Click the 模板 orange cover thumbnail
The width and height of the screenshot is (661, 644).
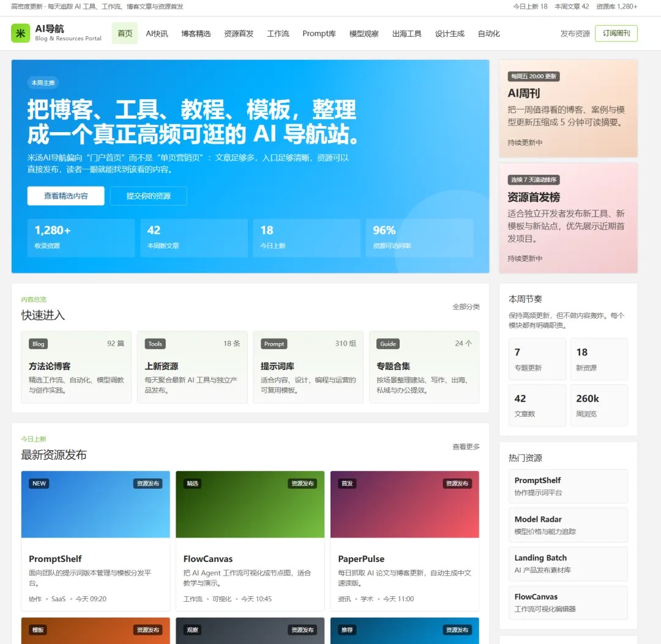click(95, 631)
